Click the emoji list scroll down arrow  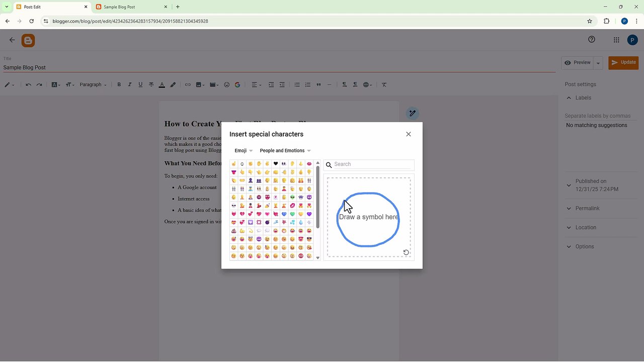pyautogui.click(x=317, y=257)
